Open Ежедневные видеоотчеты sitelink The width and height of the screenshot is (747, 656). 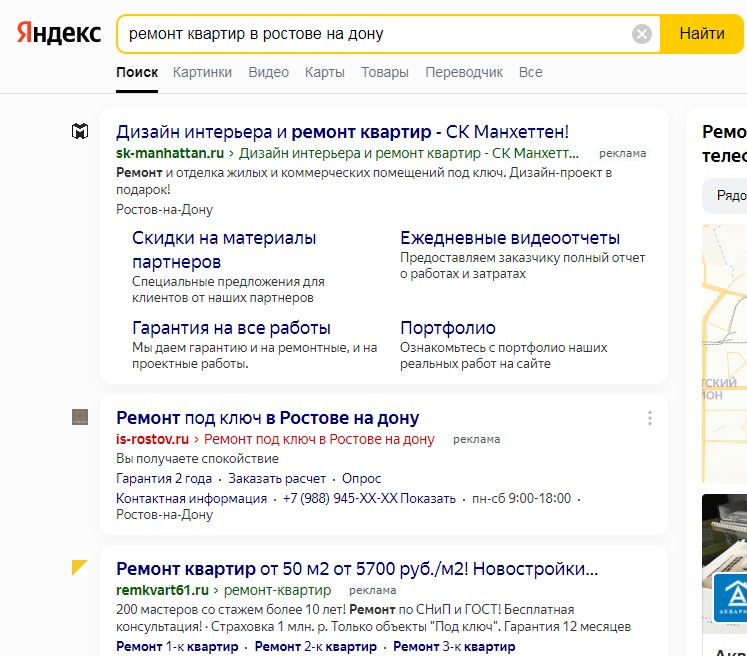pyautogui.click(x=510, y=238)
